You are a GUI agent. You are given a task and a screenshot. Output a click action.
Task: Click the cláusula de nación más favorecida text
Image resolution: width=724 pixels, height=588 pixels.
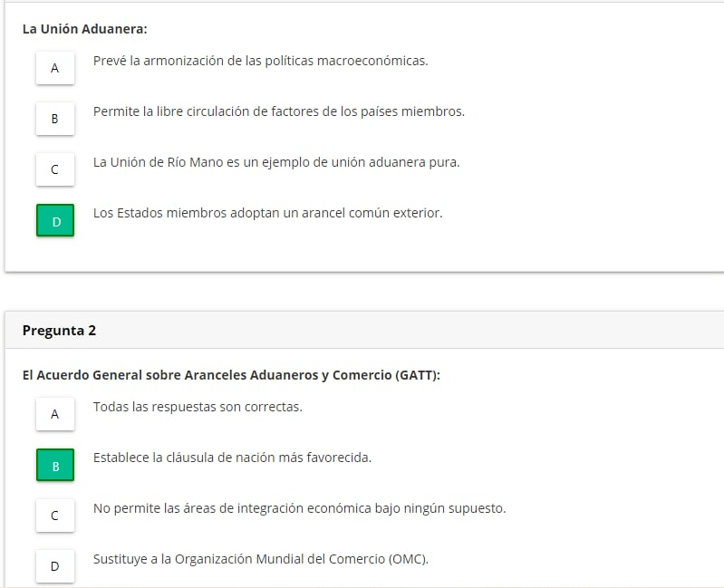(232, 458)
